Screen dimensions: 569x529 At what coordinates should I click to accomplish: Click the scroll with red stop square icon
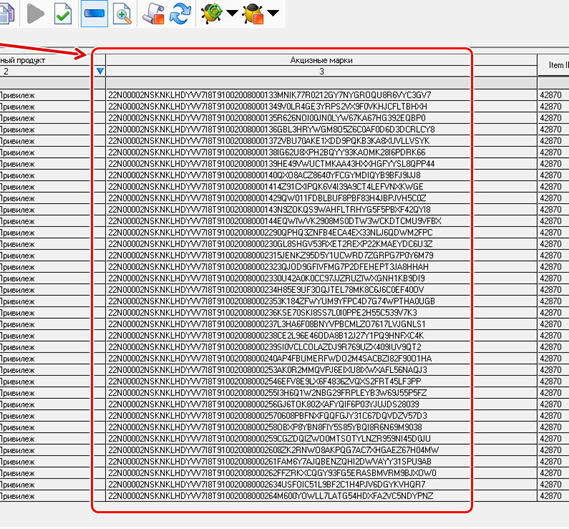[153, 14]
